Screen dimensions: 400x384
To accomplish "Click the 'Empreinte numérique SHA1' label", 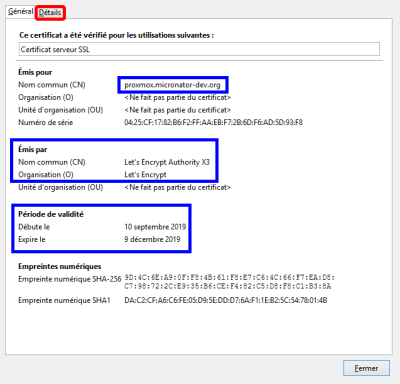I will point(64,300).
